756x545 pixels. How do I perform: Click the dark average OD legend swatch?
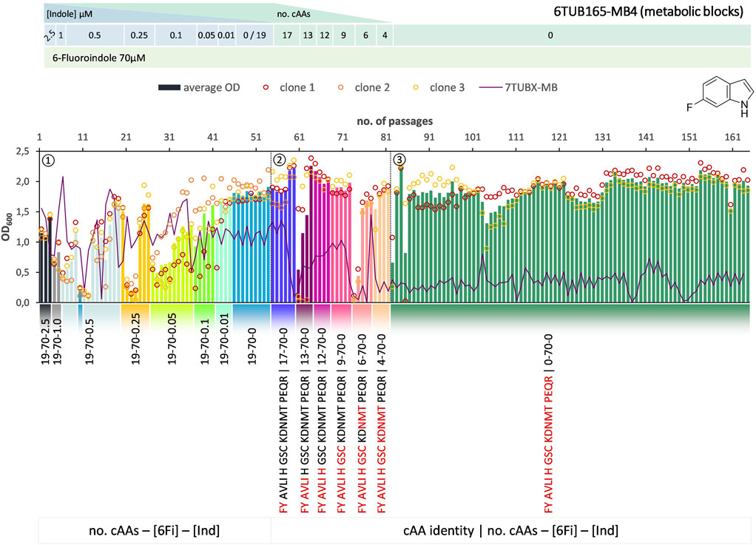pyautogui.click(x=169, y=87)
